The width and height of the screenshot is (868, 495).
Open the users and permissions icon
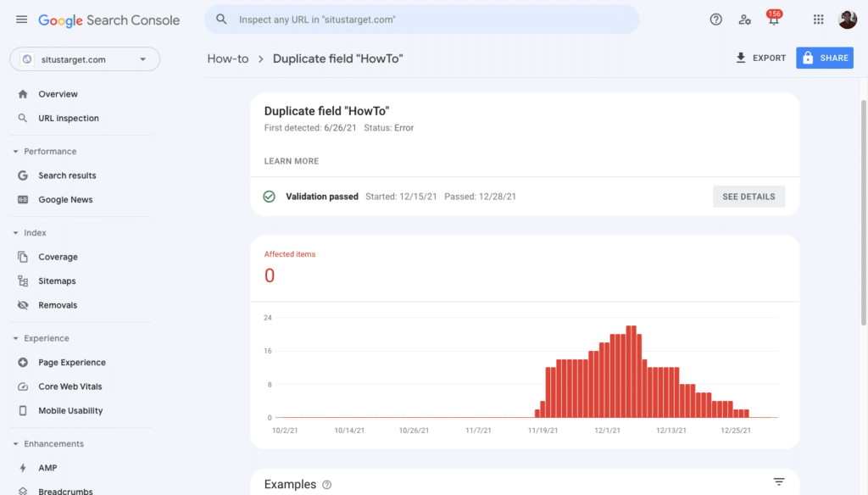(744, 19)
